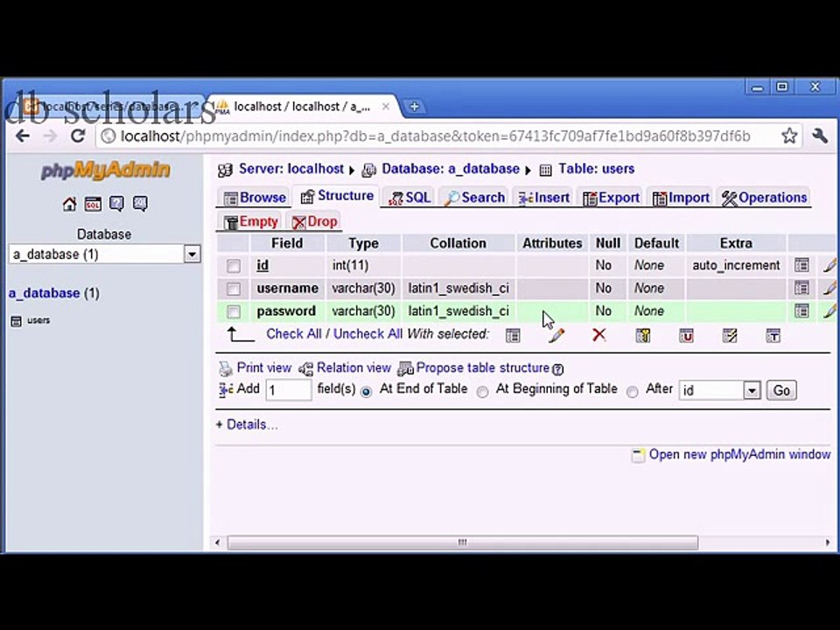Select At Beginning of Table radio

[483, 392]
